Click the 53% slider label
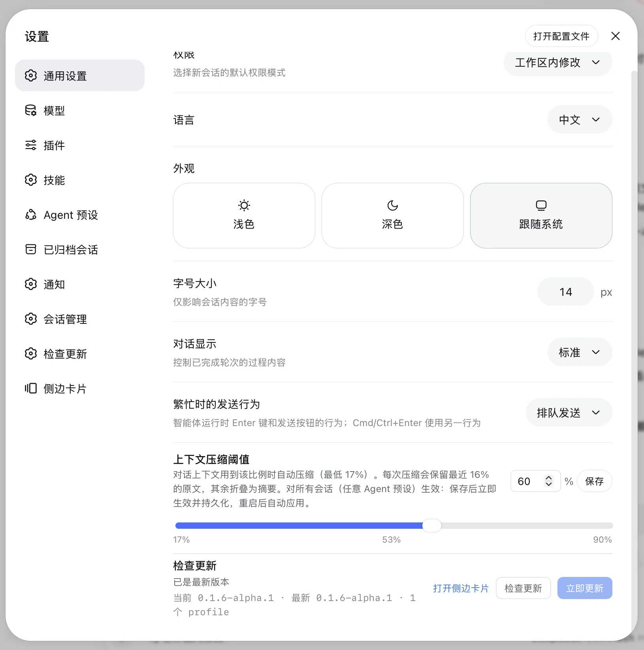 tap(392, 539)
